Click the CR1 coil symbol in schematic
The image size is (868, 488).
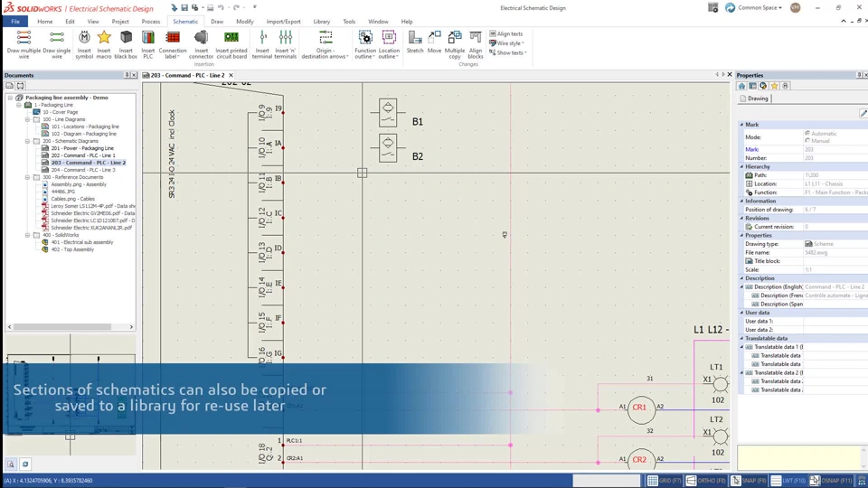click(x=640, y=409)
